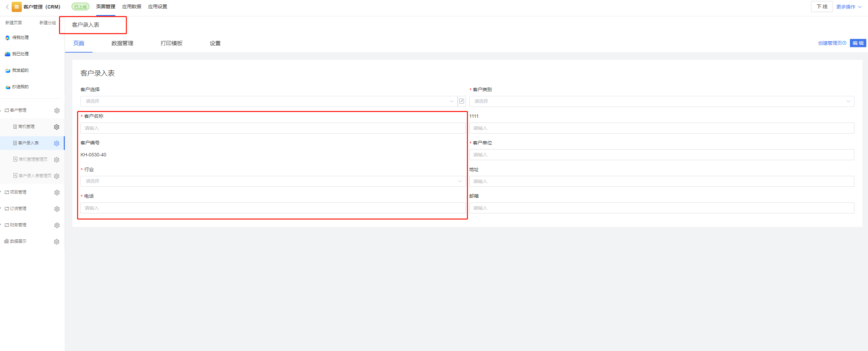
Task: Open settings gear for 客户录入表管理页
Action: (57, 176)
